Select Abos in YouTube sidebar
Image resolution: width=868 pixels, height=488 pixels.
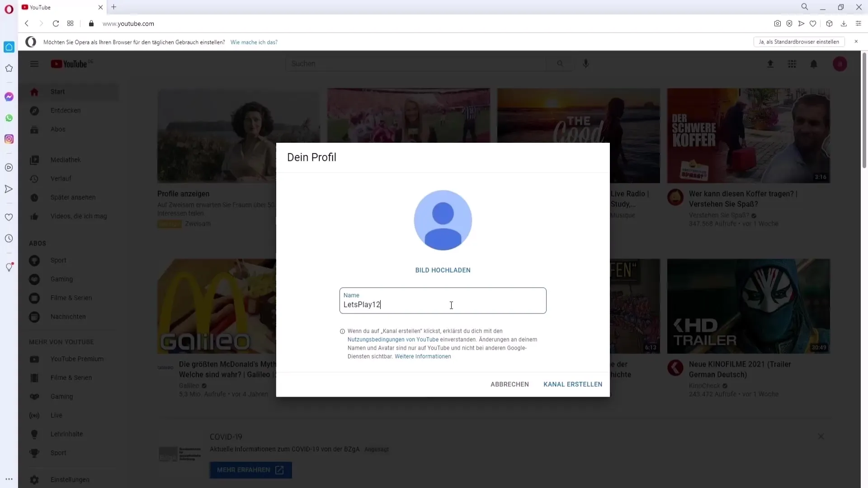(69, 130)
